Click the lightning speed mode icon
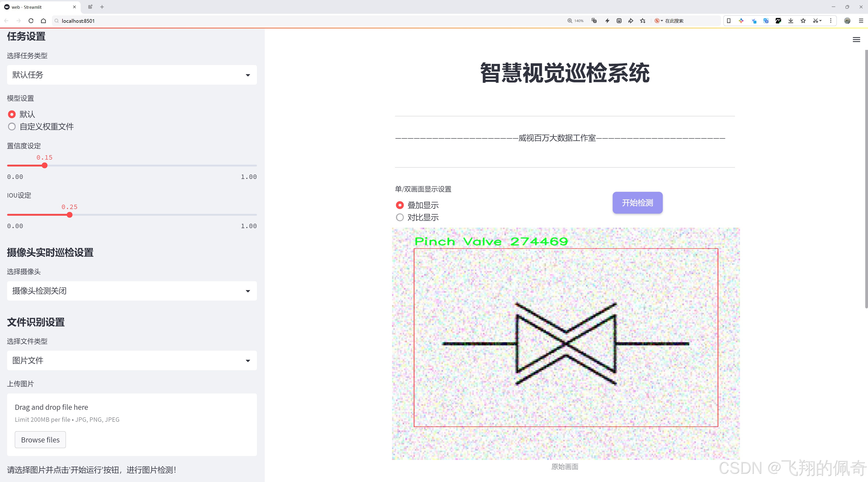Screen dimensions: 868x482 pos(607,21)
